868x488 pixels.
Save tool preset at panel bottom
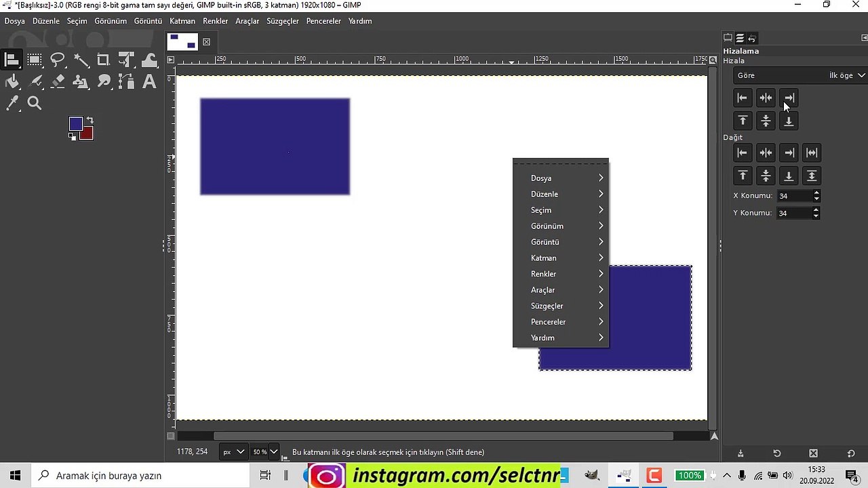(x=741, y=453)
